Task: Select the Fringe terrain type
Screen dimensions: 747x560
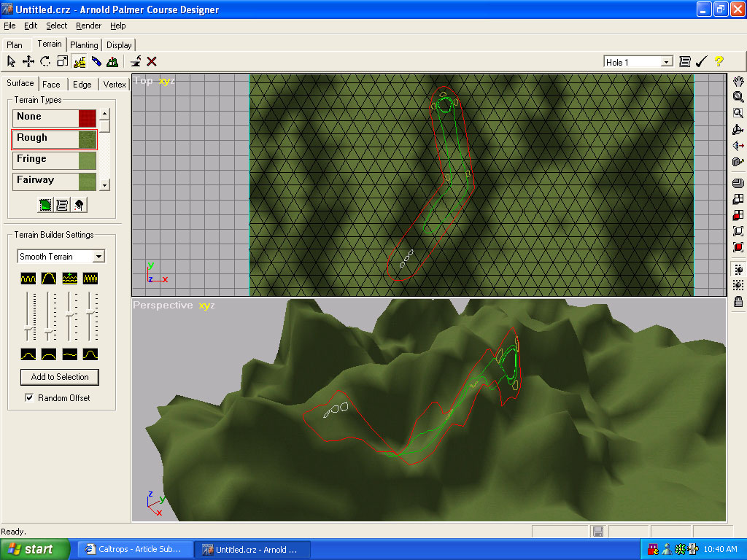Action: coord(54,160)
